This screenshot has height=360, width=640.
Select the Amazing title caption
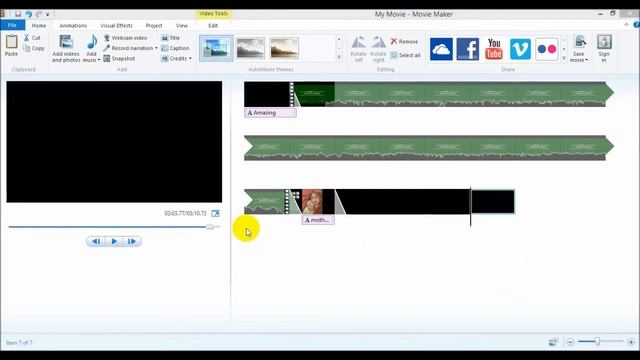click(x=270, y=113)
